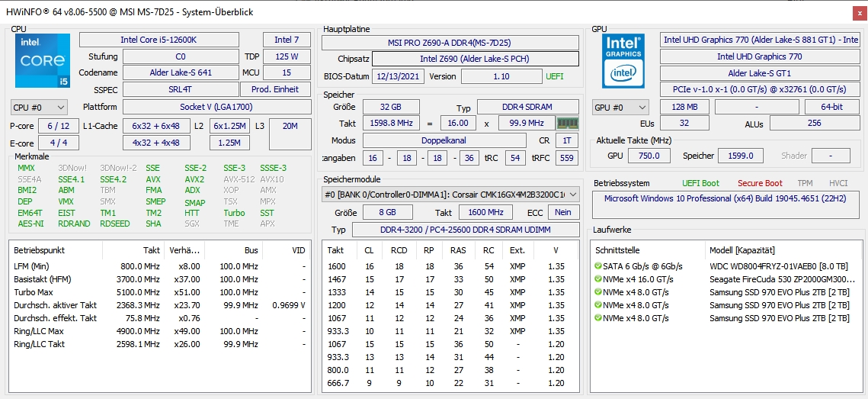
Task: Click the E-core 4 / 4 field
Action: click(58, 143)
